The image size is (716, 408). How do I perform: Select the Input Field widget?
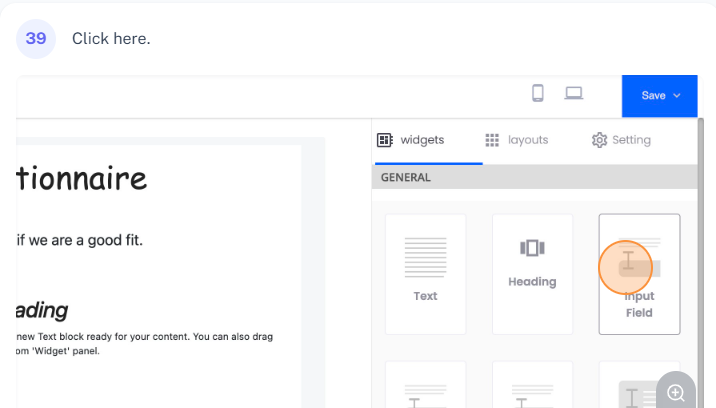coord(639,273)
